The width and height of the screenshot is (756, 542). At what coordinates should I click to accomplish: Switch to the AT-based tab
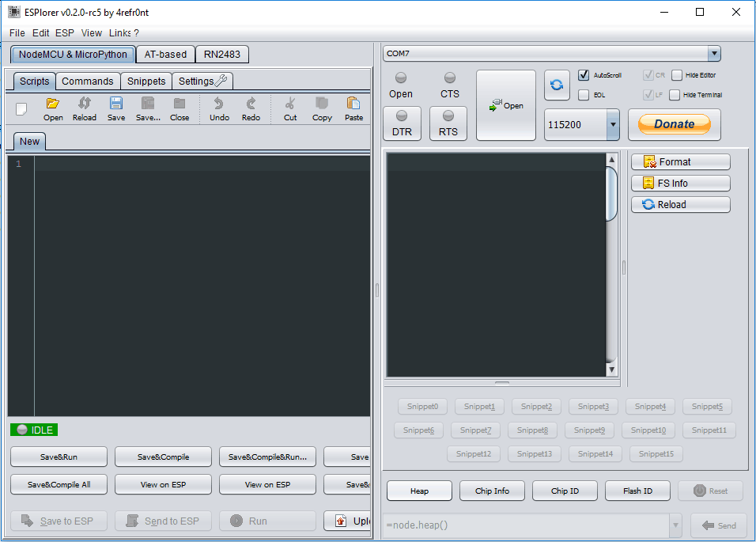pyautogui.click(x=164, y=54)
